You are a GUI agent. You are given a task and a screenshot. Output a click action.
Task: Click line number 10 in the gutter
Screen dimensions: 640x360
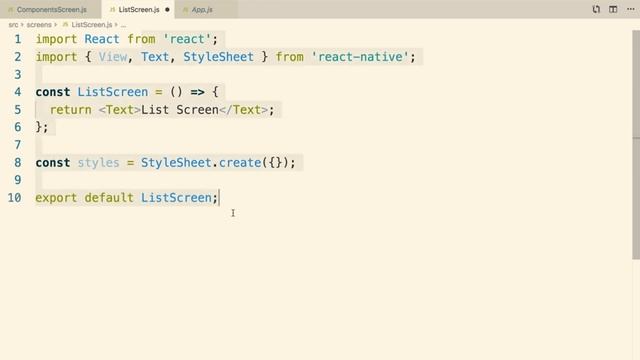coord(14,198)
